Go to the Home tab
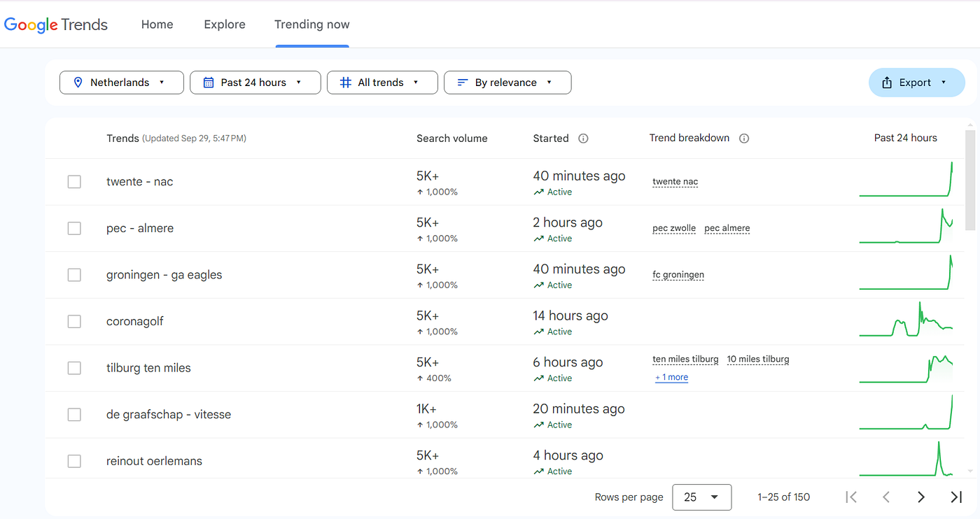The height and width of the screenshot is (519, 980). (157, 24)
